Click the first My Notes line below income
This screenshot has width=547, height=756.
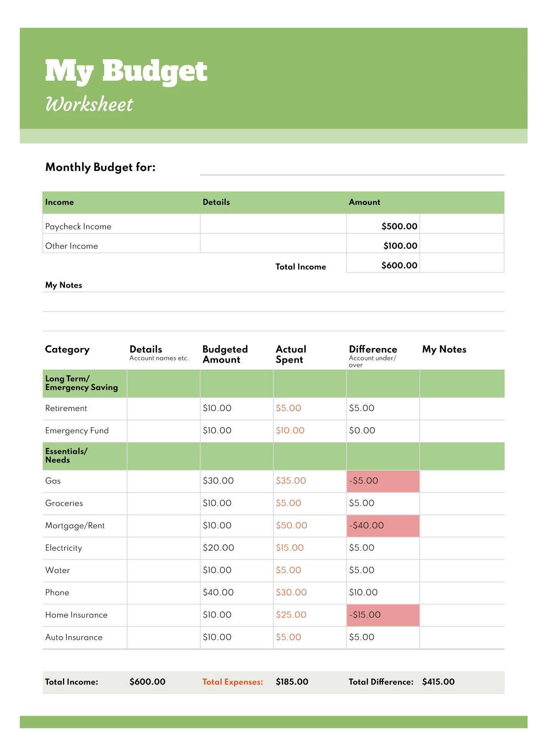273,302
